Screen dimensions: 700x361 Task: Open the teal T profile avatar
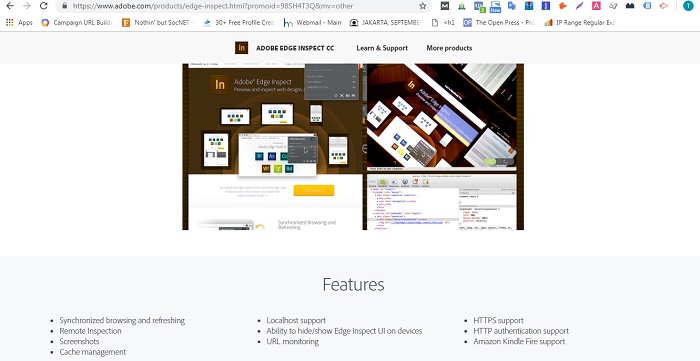[x=688, y=6]
